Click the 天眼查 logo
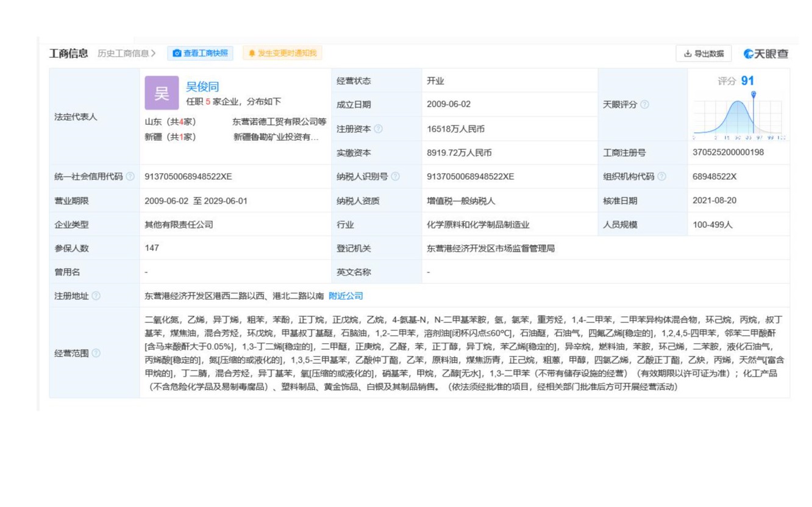The image size is (812, 507). [x=766, y=54]
